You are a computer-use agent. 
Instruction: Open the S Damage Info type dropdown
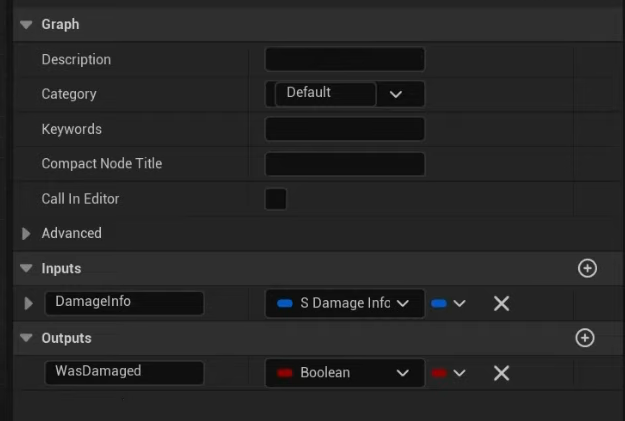pos(344,303)
